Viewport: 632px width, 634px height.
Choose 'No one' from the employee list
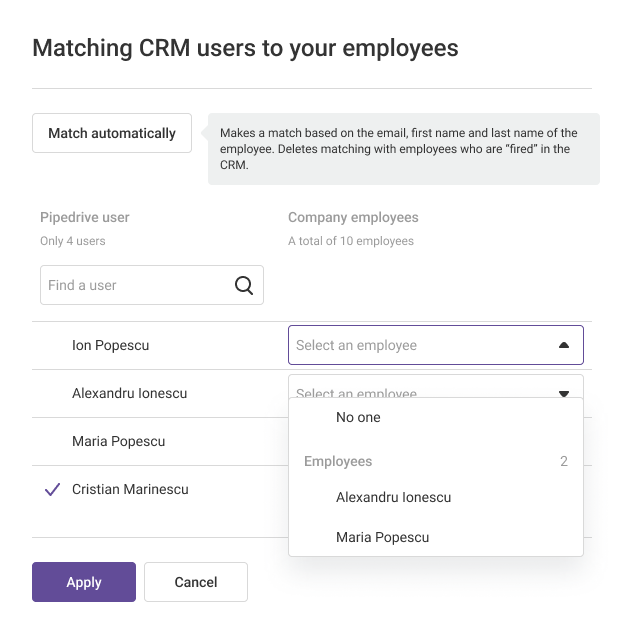point(358,417)
